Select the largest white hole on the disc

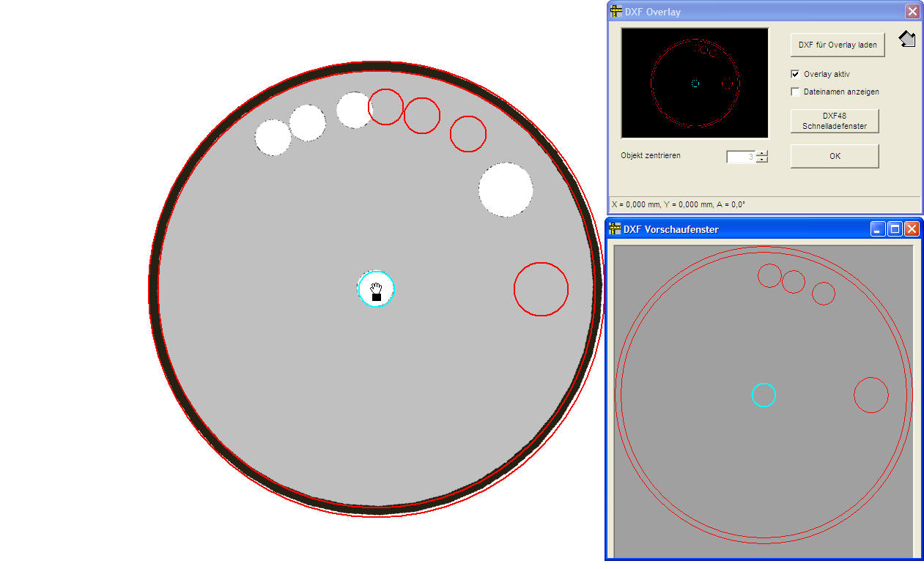[x=506, y=190]
